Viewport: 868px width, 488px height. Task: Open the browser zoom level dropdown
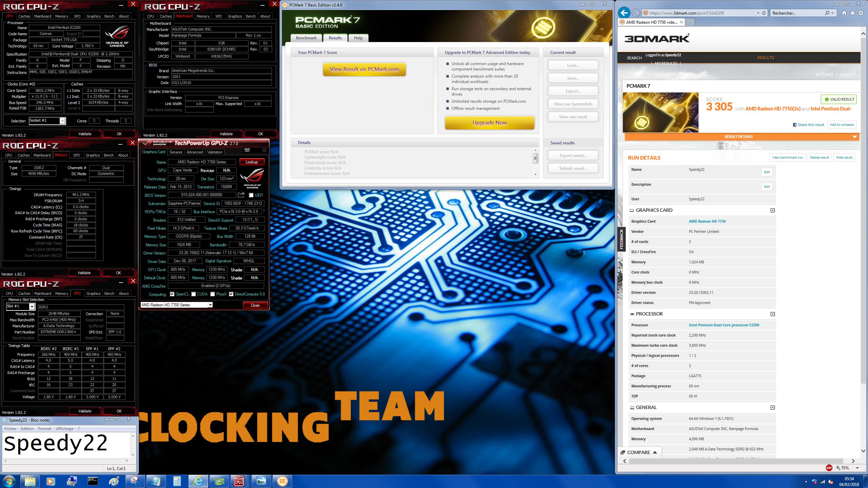857,468
